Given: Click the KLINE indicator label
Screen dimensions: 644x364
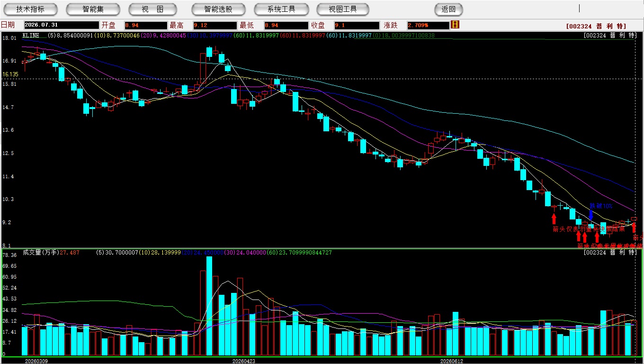Looking at the screenshot, I should 31,36.
